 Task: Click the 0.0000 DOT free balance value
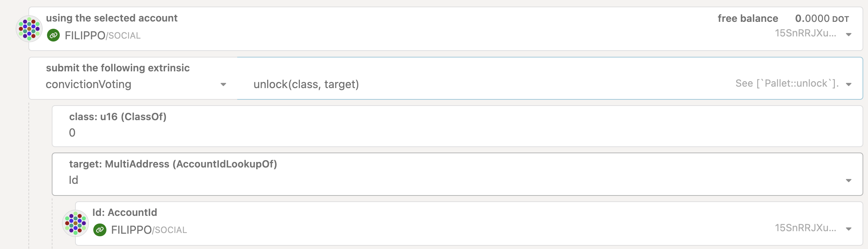822,19
